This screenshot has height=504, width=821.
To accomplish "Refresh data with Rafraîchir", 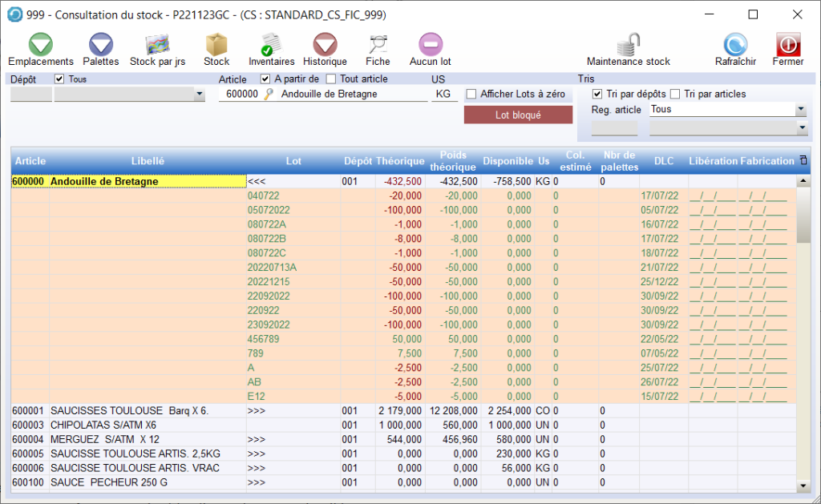I will 735,46.
